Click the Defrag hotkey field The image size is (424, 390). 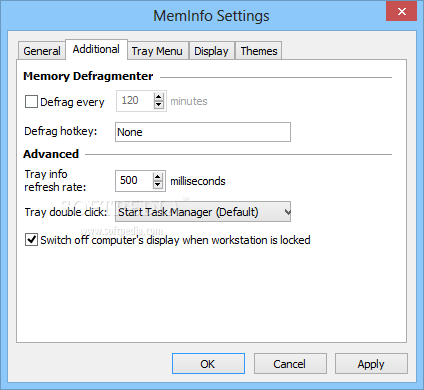pos(203,132)
